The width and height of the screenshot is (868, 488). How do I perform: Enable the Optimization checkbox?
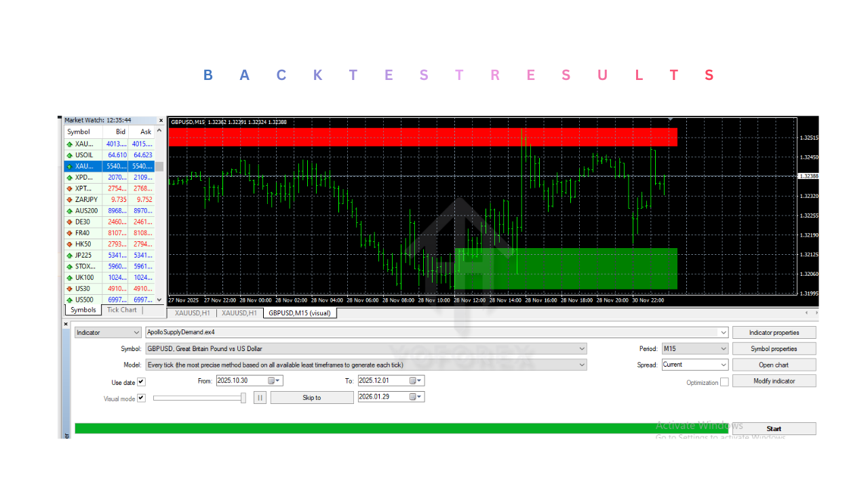pyautogui.click(x=723, y=382)
